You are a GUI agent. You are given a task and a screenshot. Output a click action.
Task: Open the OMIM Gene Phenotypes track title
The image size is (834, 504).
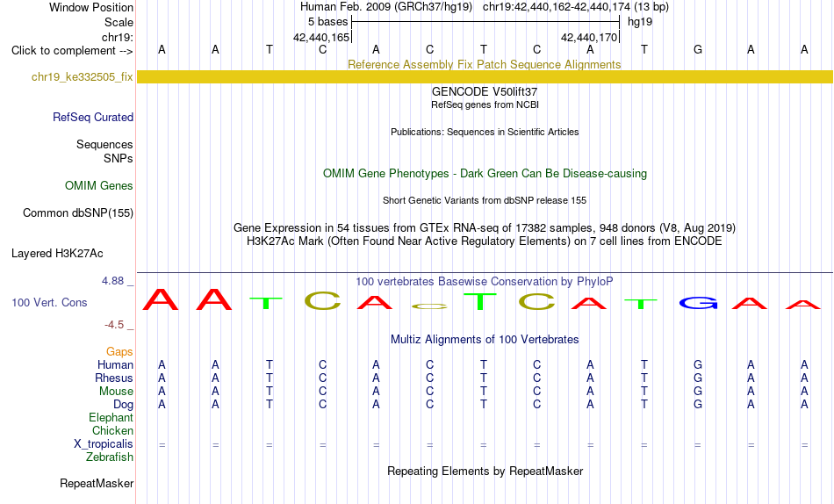pyautogui.click(x=485, y=174)
